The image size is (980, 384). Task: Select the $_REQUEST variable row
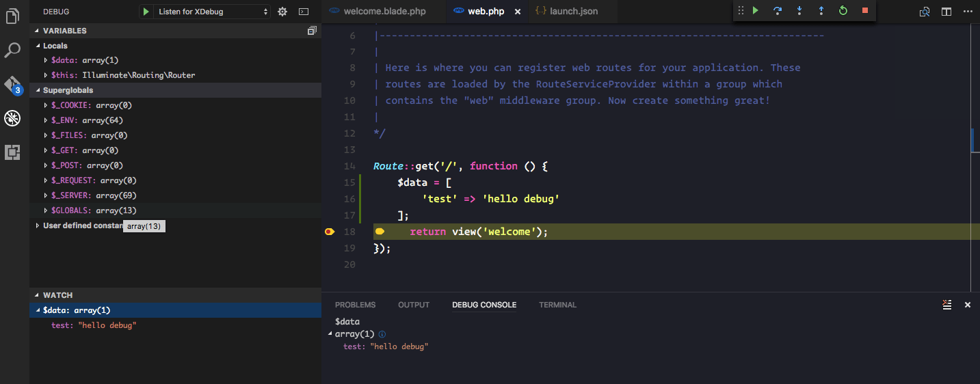(x=175, y=180)
